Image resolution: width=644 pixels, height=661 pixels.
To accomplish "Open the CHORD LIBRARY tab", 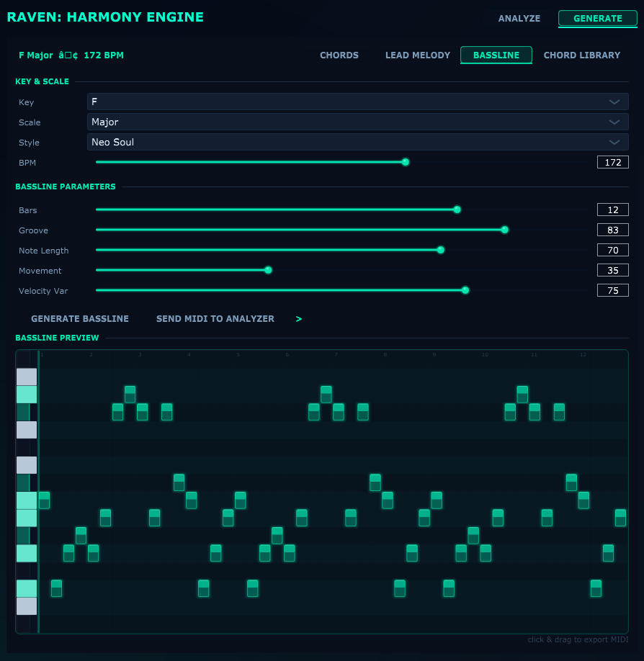I will pos(581,55).
